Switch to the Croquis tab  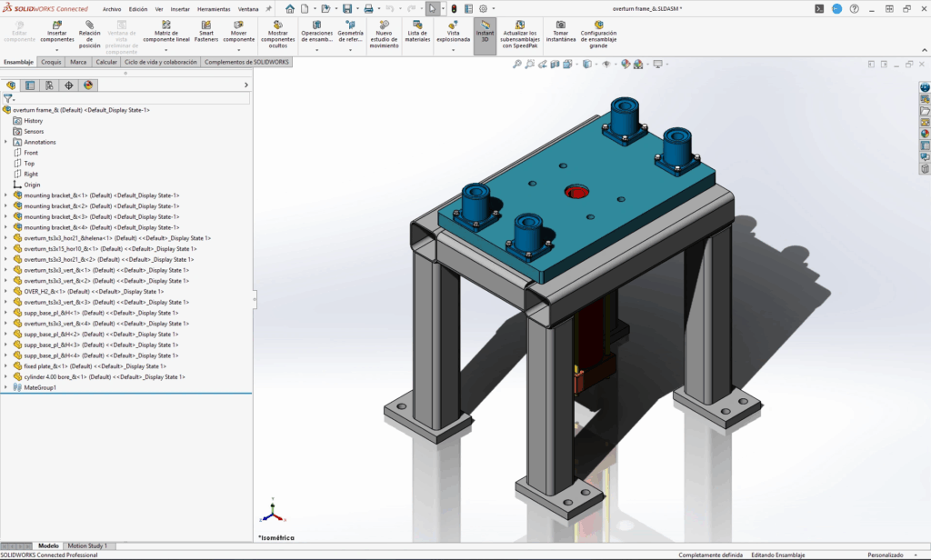52,63
